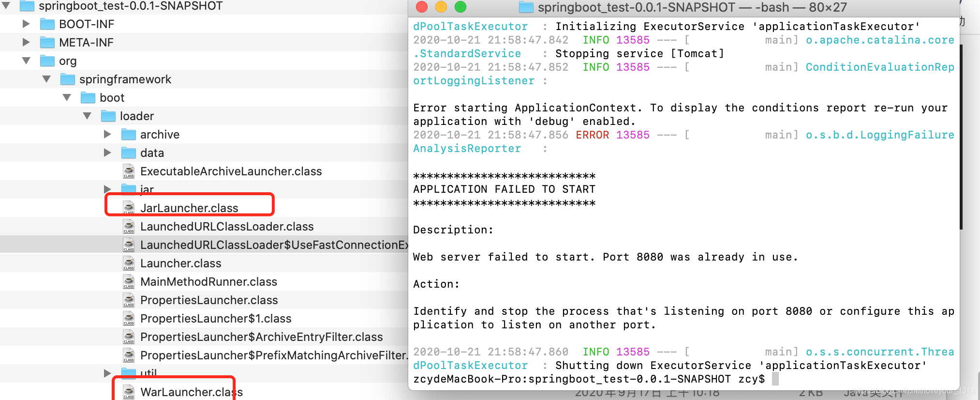Select the PropertiesLauncher$ArchiveEntryFilter.class file name
The width and height of the screenshot is (980, 400).
click(x=261, y=337)
